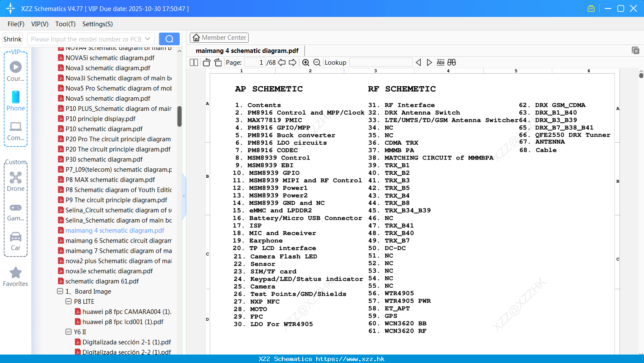Click the Abi text match icon

click(x=440, y=63)
